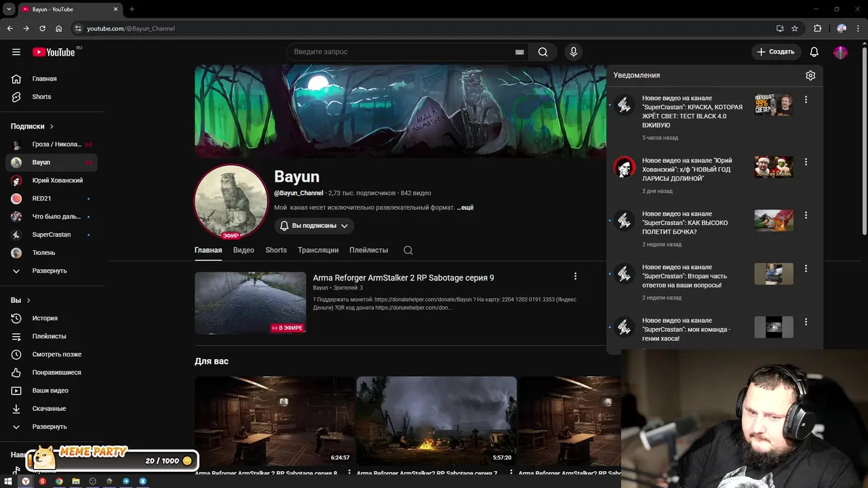Open options for the НОВЫЙ ГОД ЛАРИСЫ ДОЛИНОЙ notification
868x488 pixels.
pyautogui.click(x=806, y=162)
